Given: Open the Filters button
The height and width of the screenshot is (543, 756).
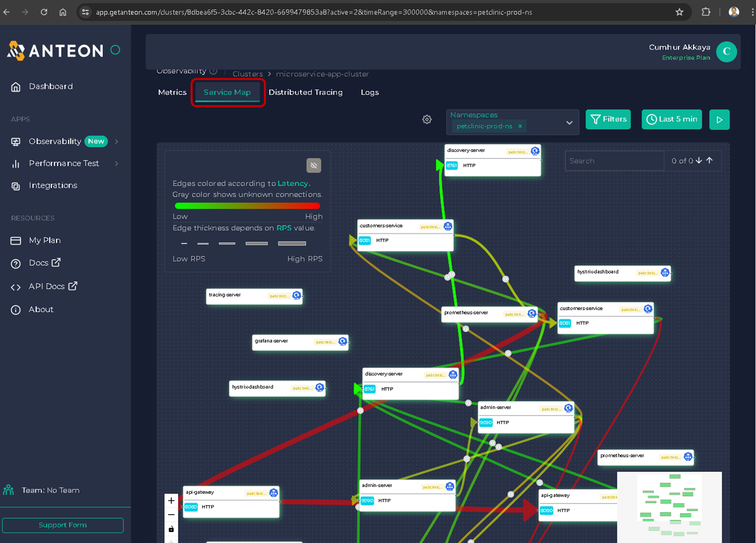Looking at the screenshot, I should [608, 119].
